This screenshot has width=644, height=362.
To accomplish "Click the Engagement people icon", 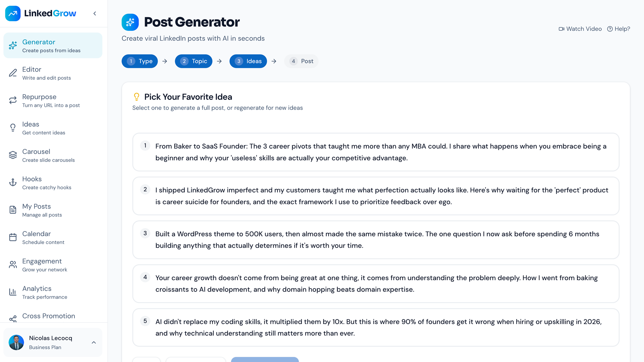I will [13, 265].
